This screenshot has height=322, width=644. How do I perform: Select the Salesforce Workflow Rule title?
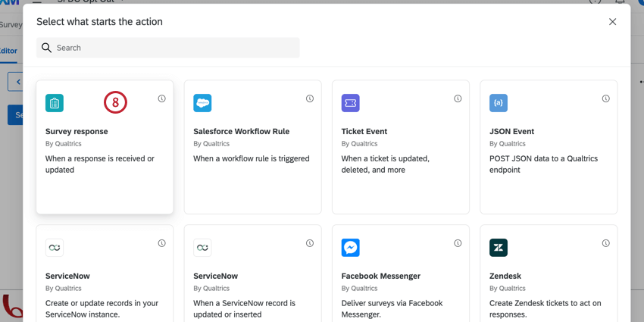(242, 131)
